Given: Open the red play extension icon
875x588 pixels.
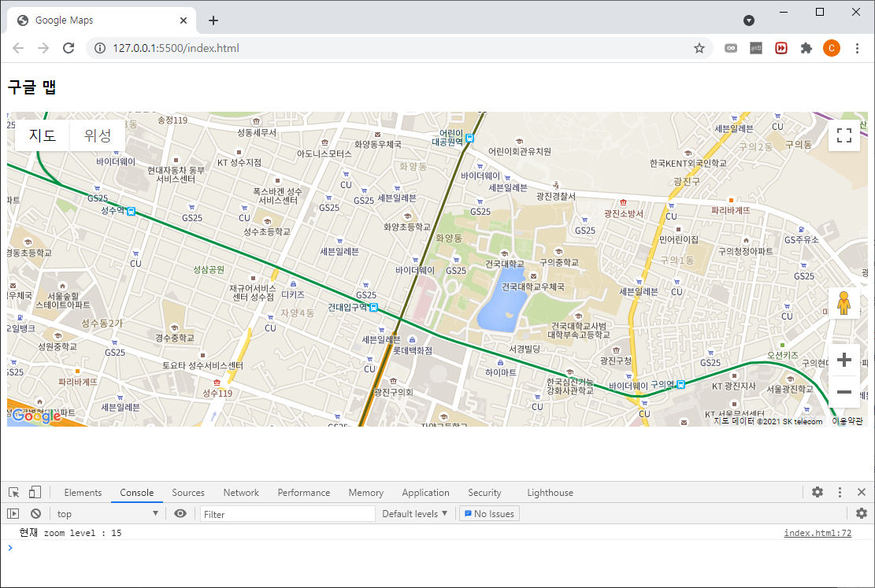Looking at the screenshot, I should (780, 48).
